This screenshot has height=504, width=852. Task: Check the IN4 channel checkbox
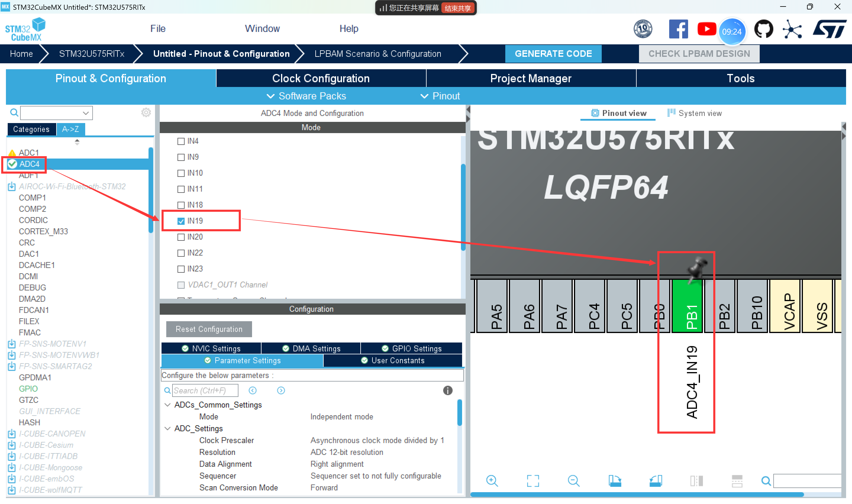(x=181, y=141)
